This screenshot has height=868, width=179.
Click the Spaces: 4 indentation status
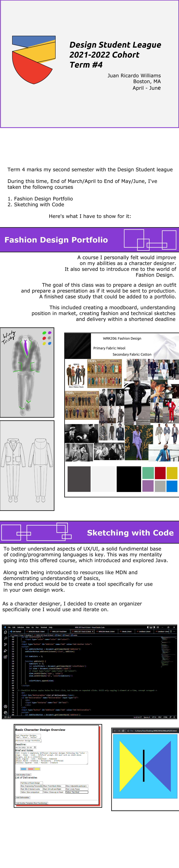pos(147,717)
